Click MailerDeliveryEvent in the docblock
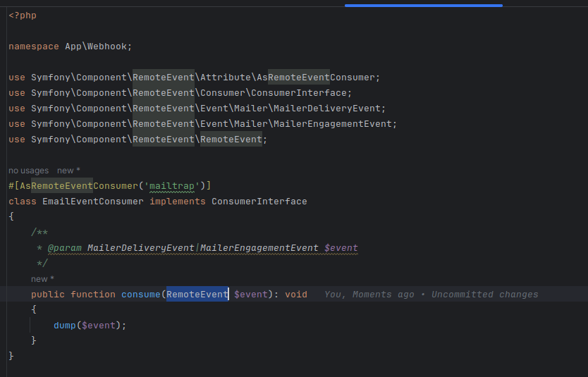This screenshot has height=377, width=588. click(x=140, y=248)
